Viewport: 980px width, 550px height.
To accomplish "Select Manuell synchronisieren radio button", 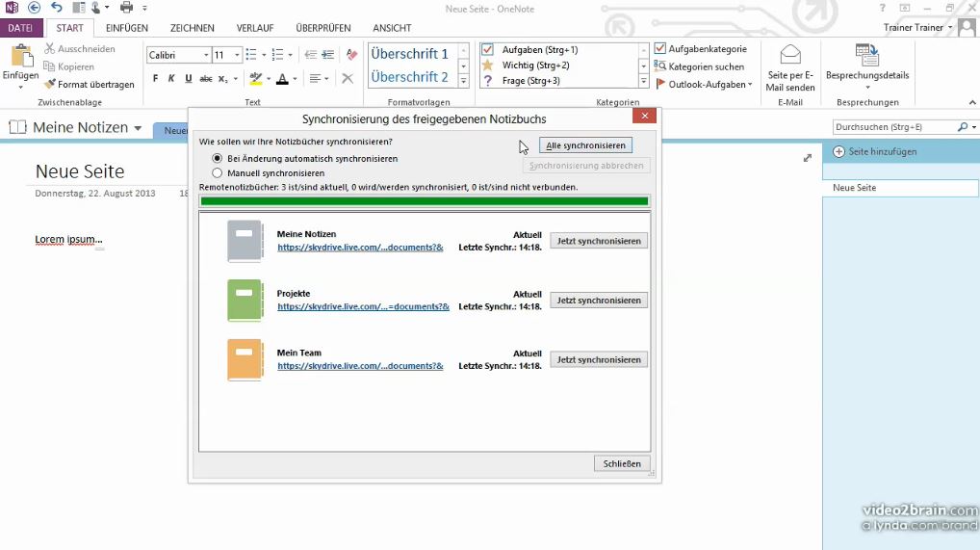I will click(217, 172).
